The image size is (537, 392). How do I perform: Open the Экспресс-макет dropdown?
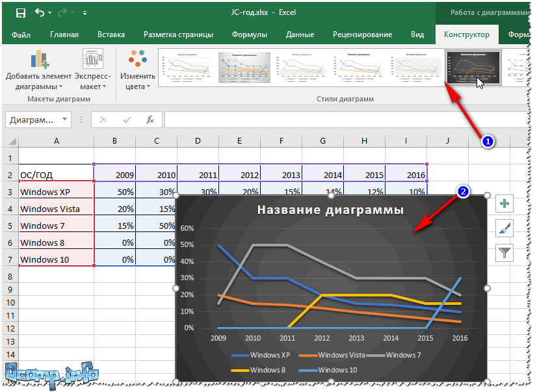pos(93,70)
